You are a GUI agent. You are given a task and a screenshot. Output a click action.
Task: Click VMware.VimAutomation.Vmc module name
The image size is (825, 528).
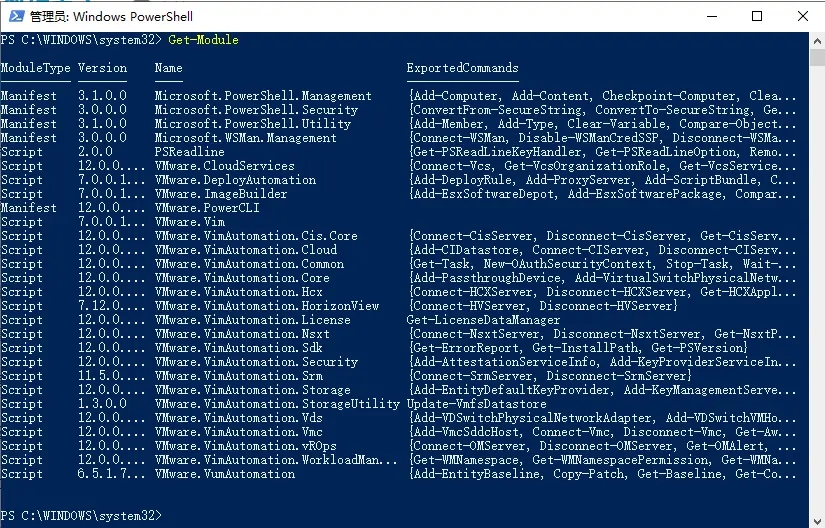click(239, 432)
